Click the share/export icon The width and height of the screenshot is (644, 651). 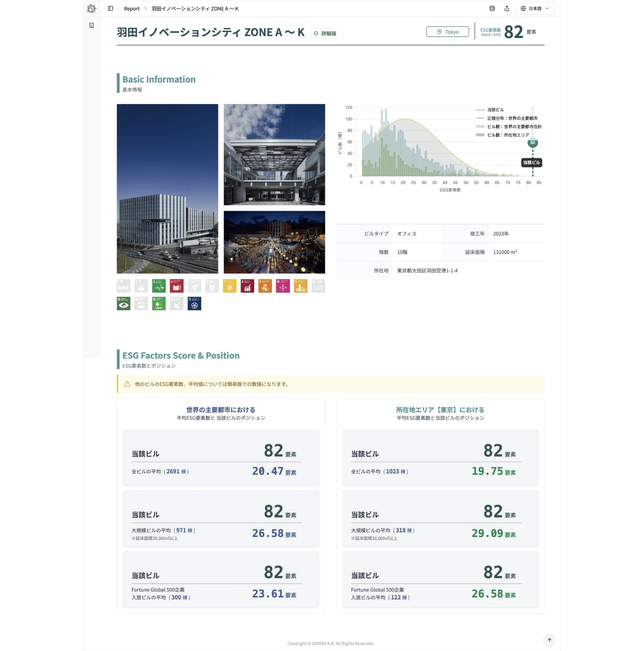[507, 8]
